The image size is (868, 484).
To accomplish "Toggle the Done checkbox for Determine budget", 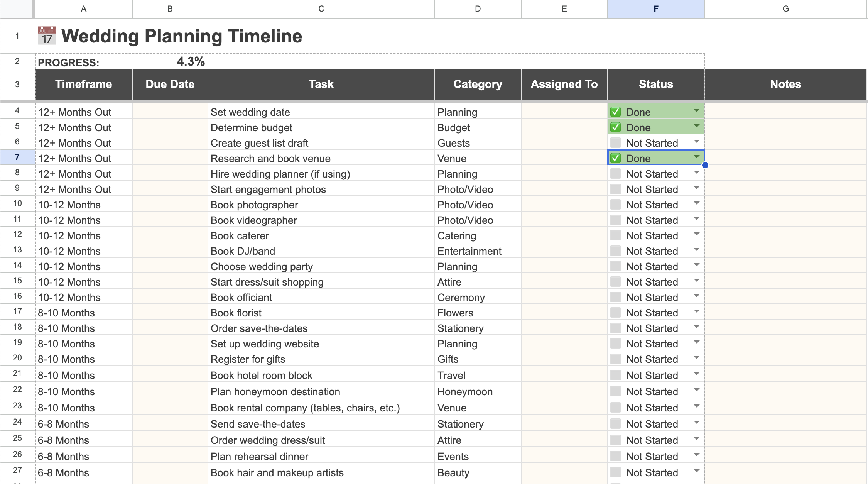I will [615, 127].
